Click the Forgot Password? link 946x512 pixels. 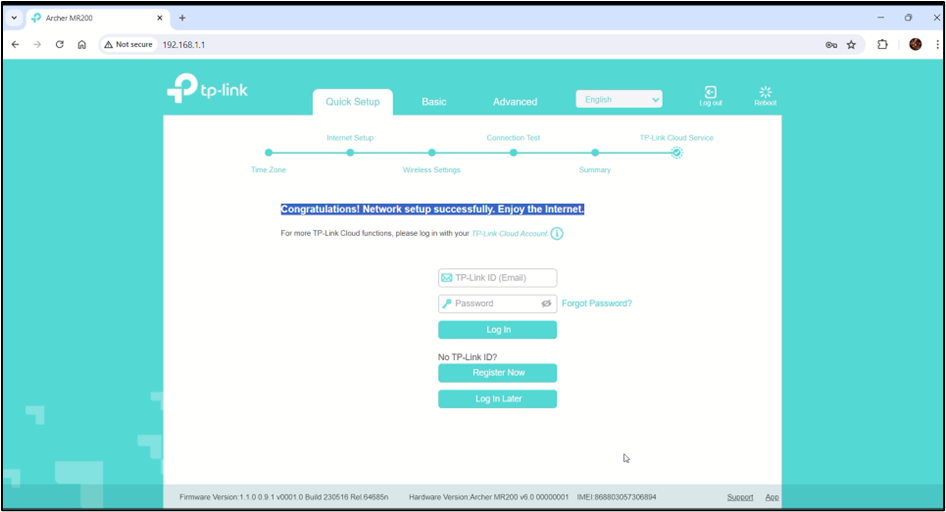coord(597,303)
